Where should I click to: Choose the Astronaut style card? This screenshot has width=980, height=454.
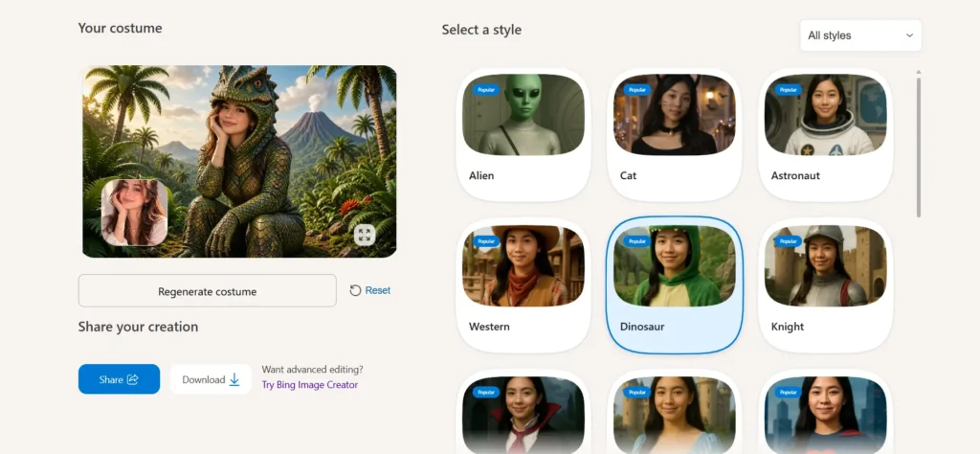(825, 134)
